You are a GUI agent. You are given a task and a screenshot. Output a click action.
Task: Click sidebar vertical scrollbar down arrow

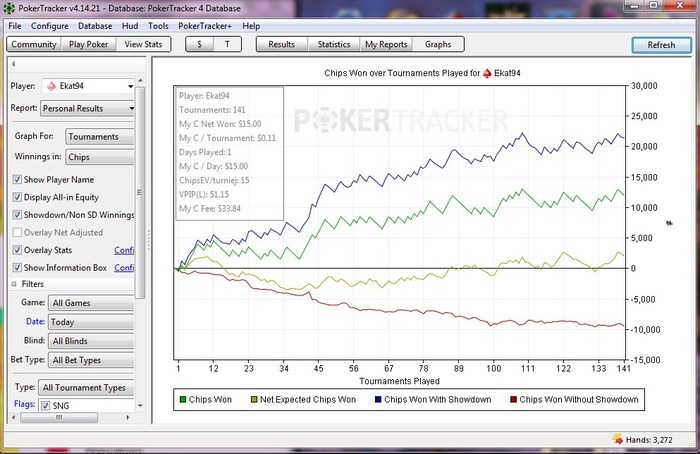pyautogui.click(x=140, y=405)
